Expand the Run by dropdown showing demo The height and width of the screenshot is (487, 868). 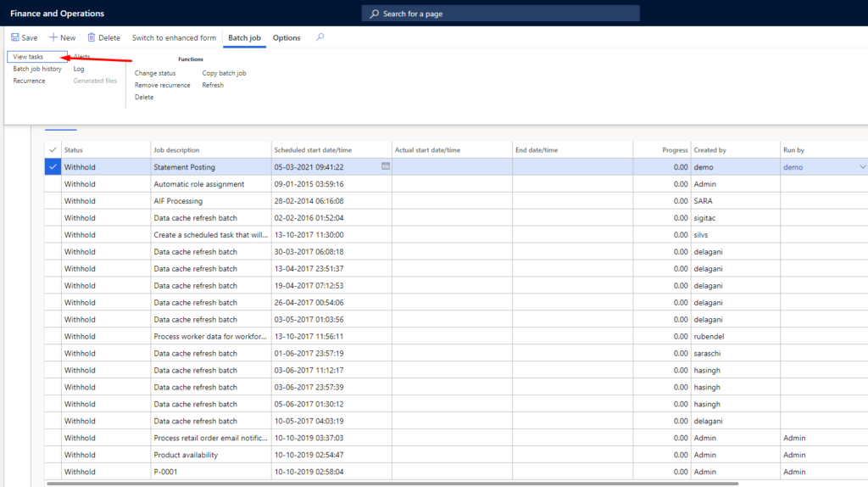862,167
